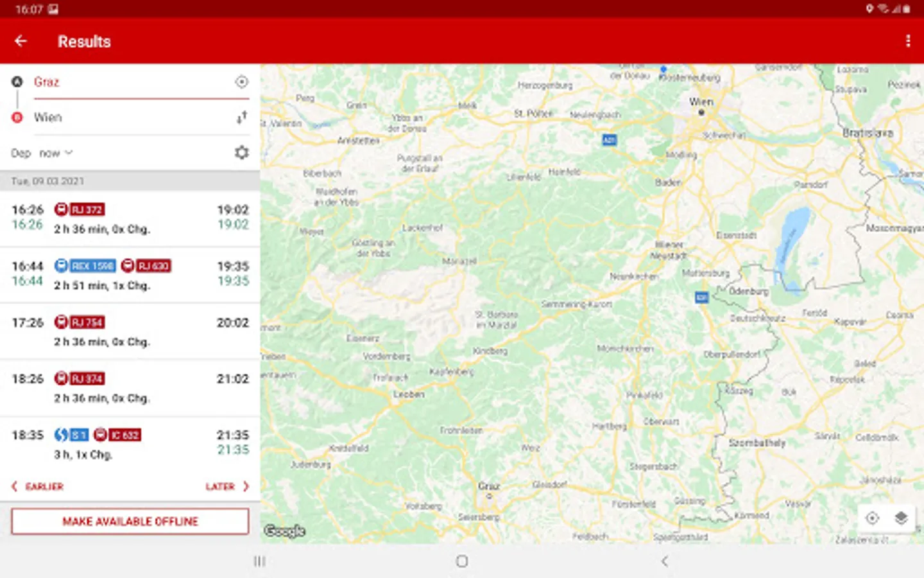Click the Szombathely map label
This screenshot has width=924, height=578.
[757, 443]
